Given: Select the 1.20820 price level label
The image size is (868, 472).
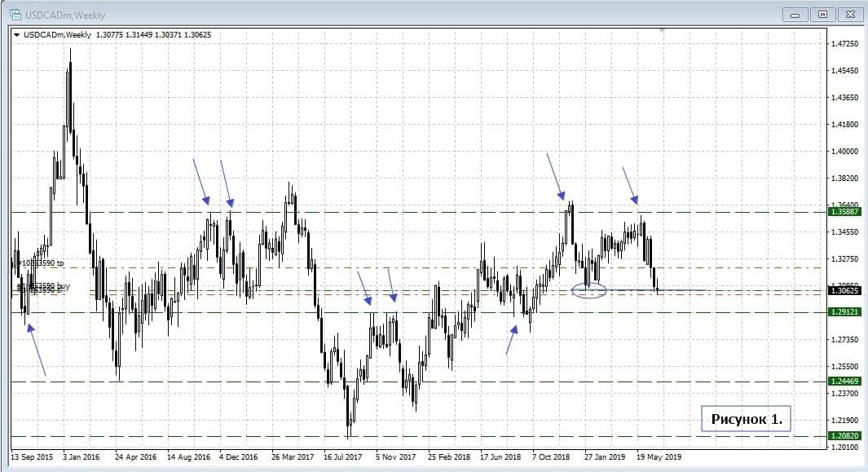Looking at the screenshot, I should 844,436.
